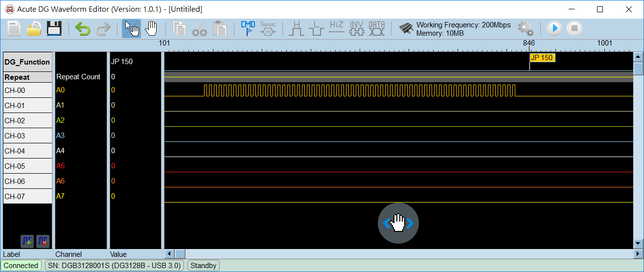Click the A2 channel name
This screenshot has width=644, height=272.
pyautogui.click(x=60, y=120)
